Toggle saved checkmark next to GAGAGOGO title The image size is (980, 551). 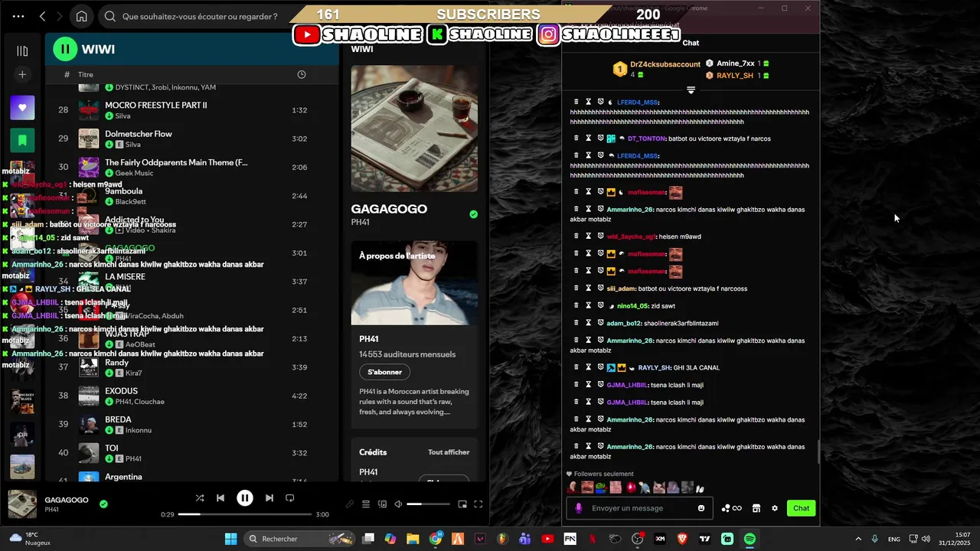click(473, 214)
